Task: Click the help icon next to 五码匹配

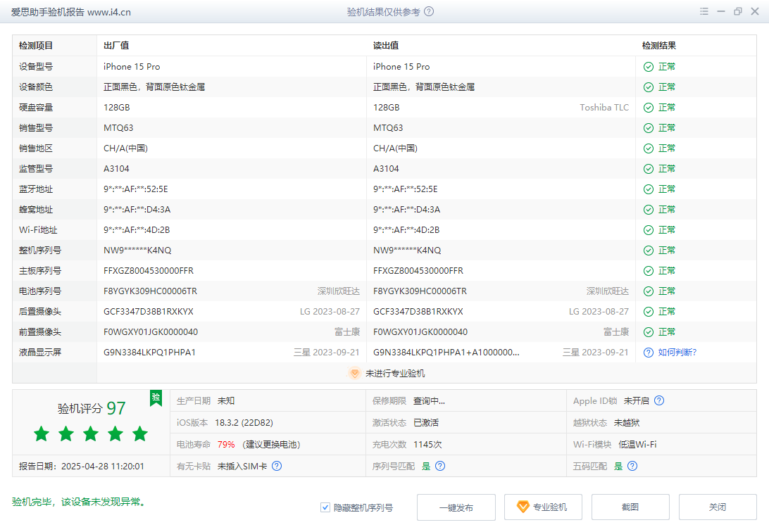Action: tap(632, 466)
